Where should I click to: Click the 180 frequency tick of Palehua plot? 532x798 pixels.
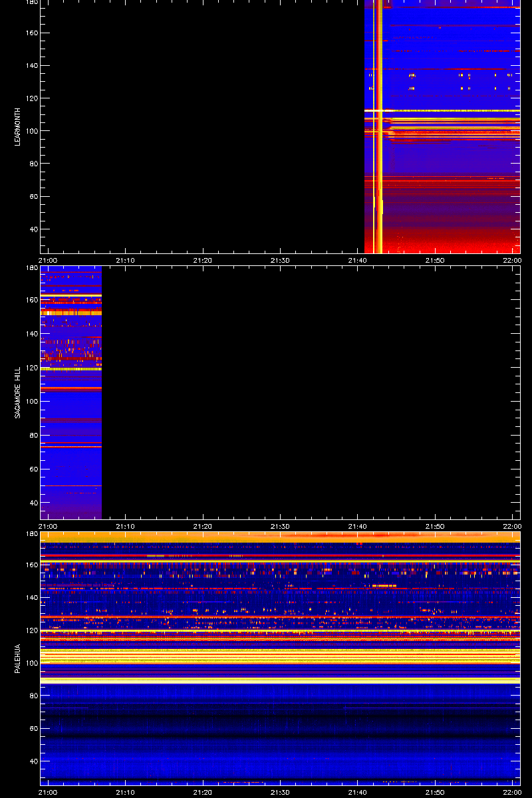[32, 534]
